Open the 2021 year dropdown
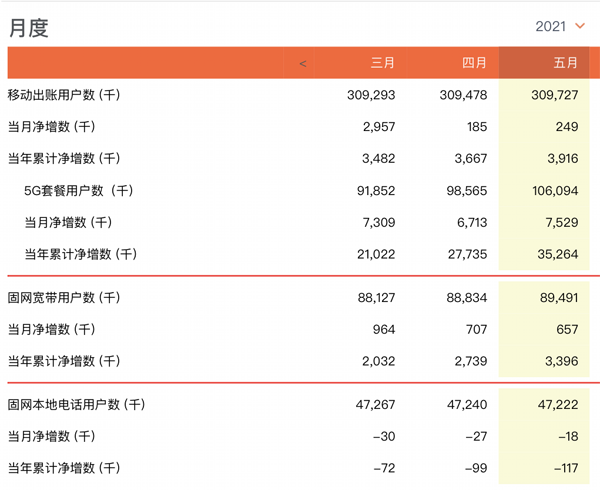 click(560, 26)
